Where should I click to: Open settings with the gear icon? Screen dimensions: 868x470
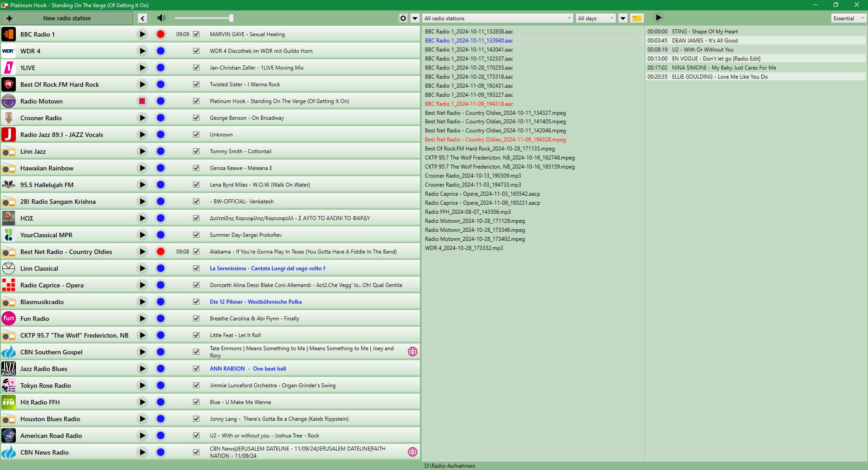click(x=403, y=18)
